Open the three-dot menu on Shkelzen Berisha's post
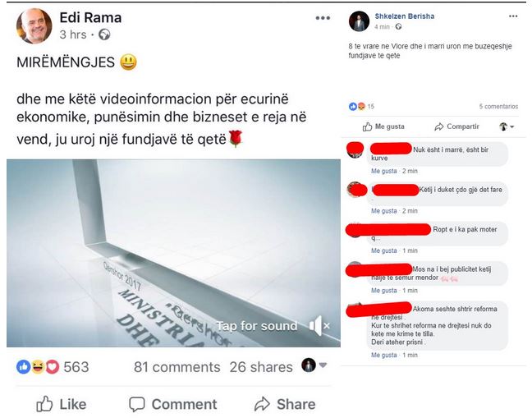 (x=513, y=16)
